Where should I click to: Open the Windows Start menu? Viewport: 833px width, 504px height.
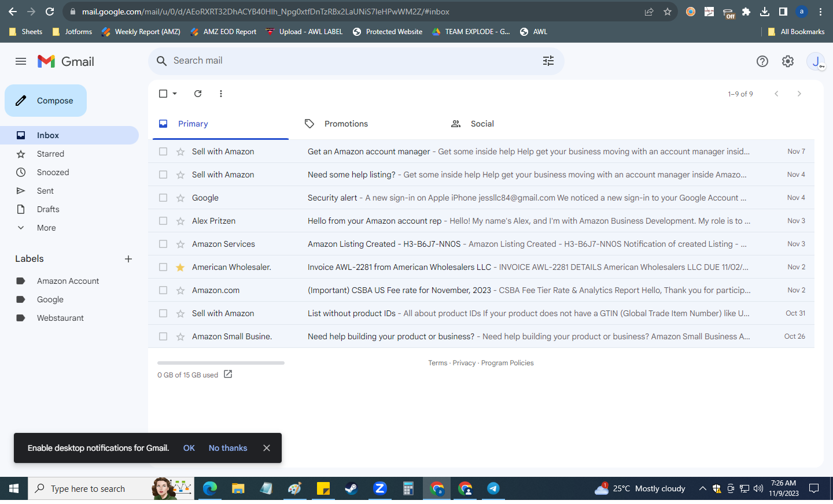[x=14, y=488]
